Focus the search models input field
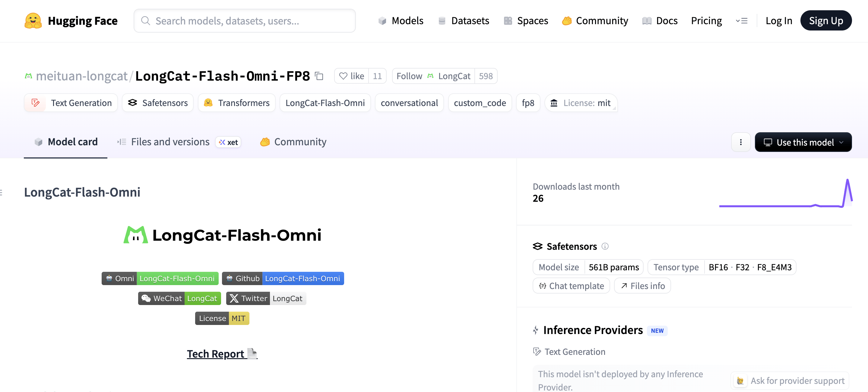This screenshot has height=392, width=868. point(245,21)
